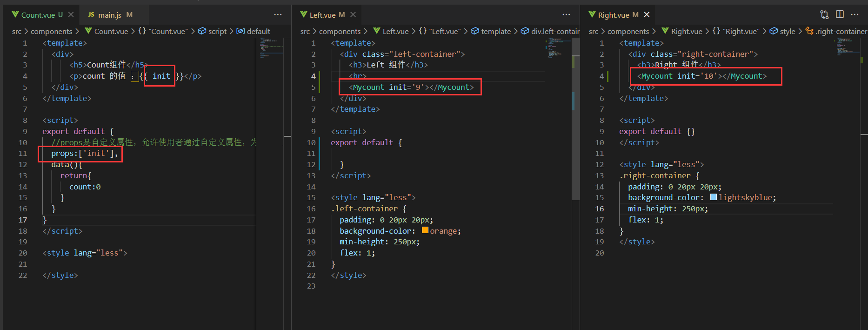Click Mycount init='10' in Right.vue

tap(702, 76)
